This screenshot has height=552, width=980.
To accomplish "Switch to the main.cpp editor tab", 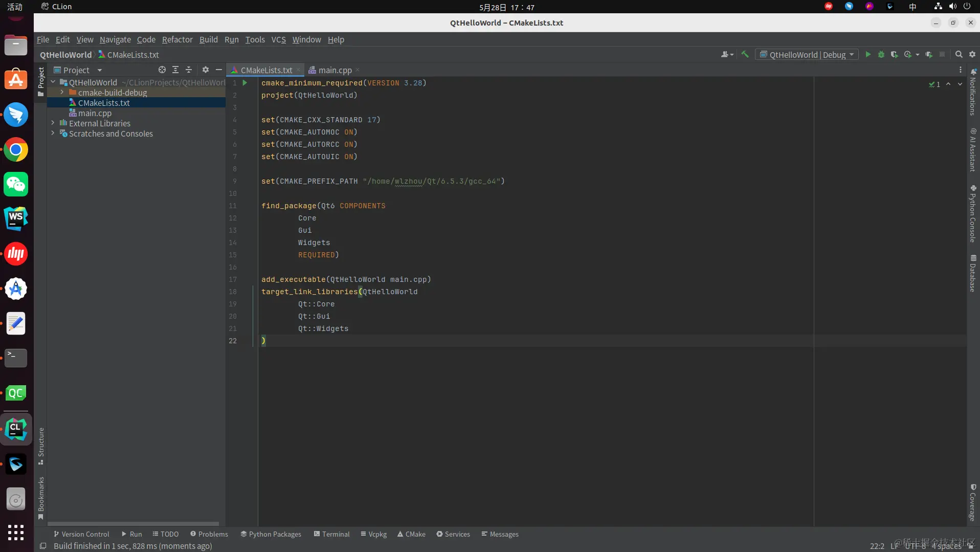I will (335, 70).
